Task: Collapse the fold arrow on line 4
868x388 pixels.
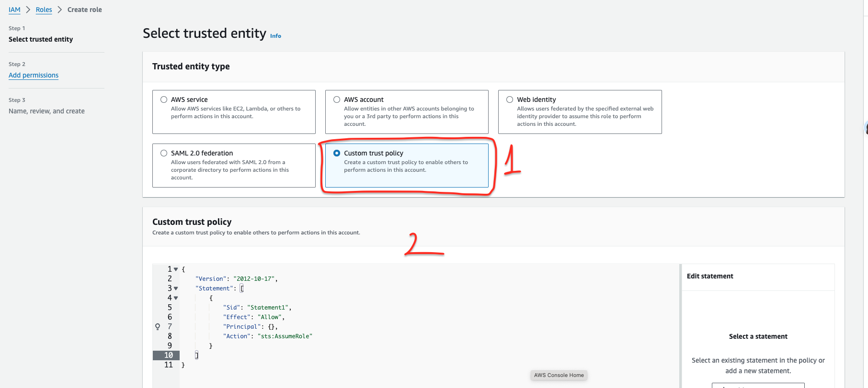Action: click(176, 298)
